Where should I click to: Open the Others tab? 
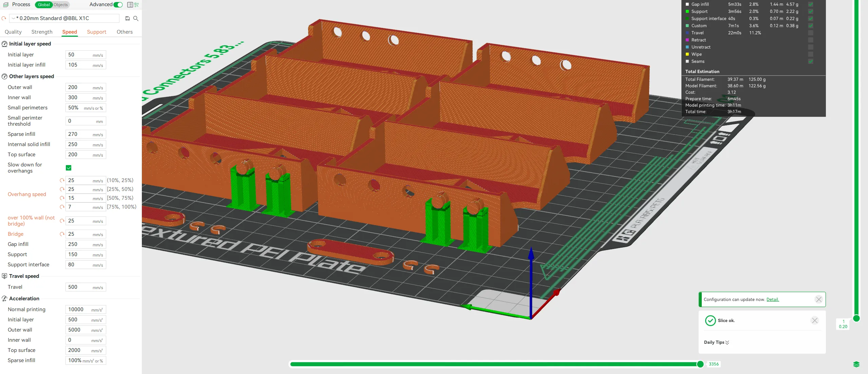(125, 32)
